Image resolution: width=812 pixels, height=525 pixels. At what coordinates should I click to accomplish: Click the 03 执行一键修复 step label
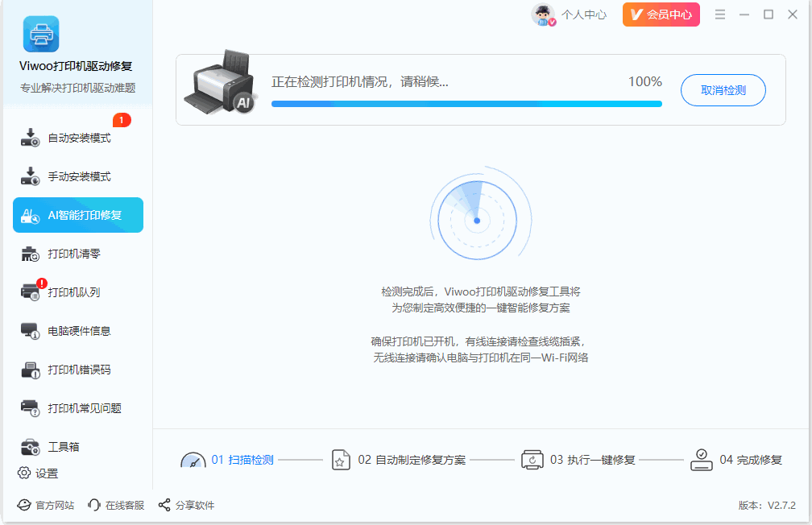tap(592, 460)
